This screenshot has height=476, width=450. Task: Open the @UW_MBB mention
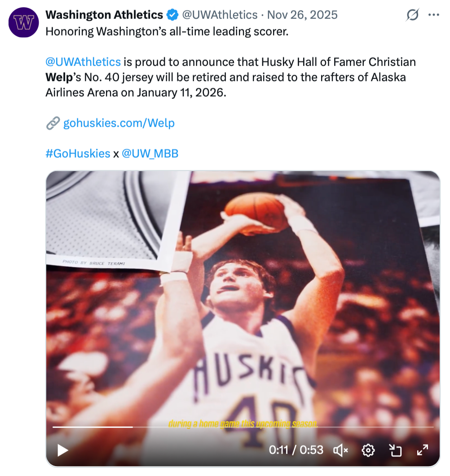(150, 154)
